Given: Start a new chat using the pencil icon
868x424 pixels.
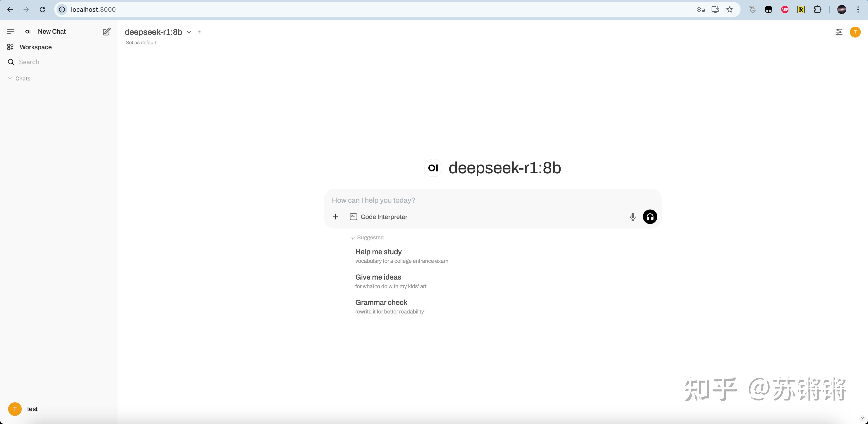Looking at the screenshot, I should point(106,31).
